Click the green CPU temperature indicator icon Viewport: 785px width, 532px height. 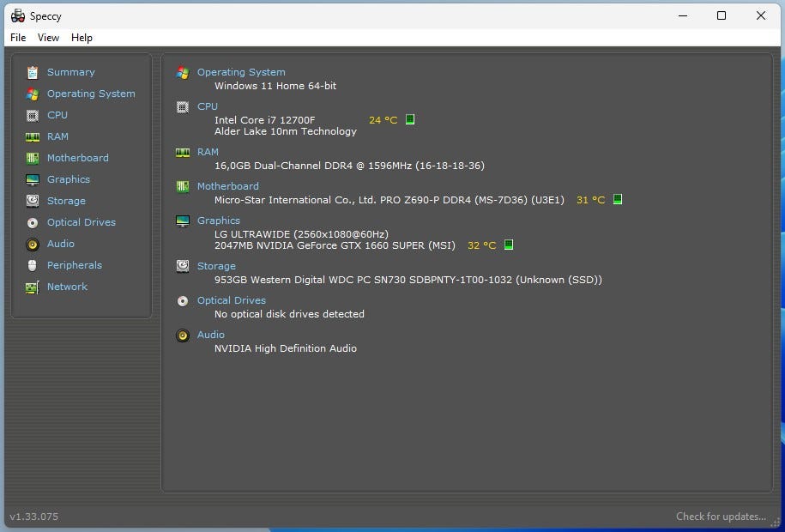click(x=410, y=119)
